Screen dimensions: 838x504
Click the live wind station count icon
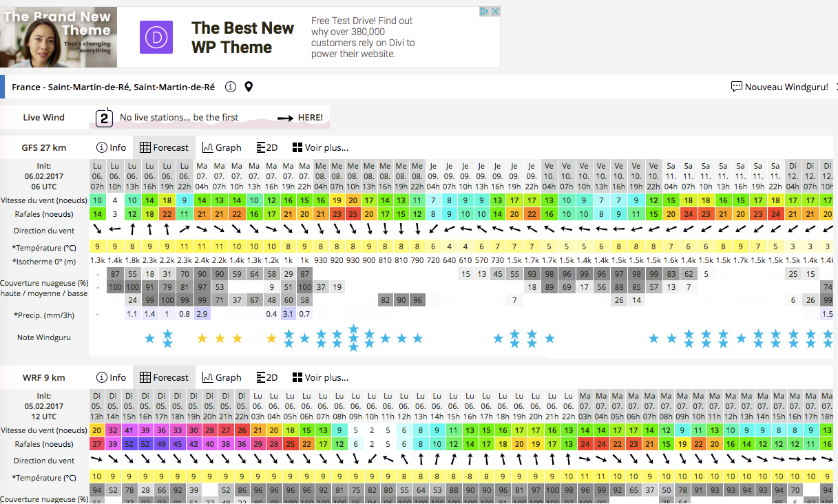(x=104, y=118)
